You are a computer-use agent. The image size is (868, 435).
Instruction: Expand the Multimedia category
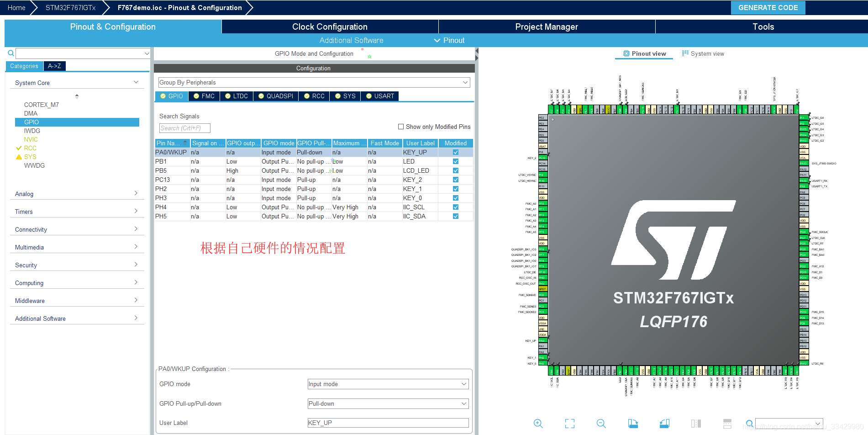136,247
